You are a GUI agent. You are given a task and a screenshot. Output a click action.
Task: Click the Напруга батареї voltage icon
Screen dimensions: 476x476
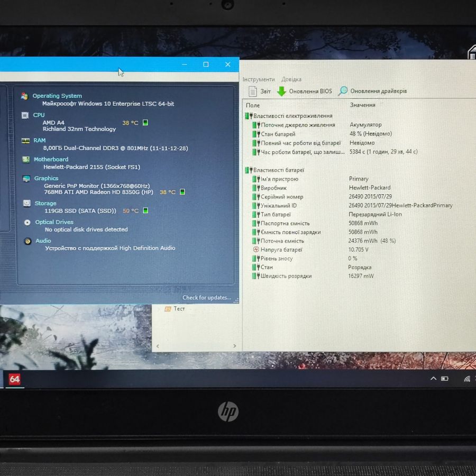pos(256,250)
